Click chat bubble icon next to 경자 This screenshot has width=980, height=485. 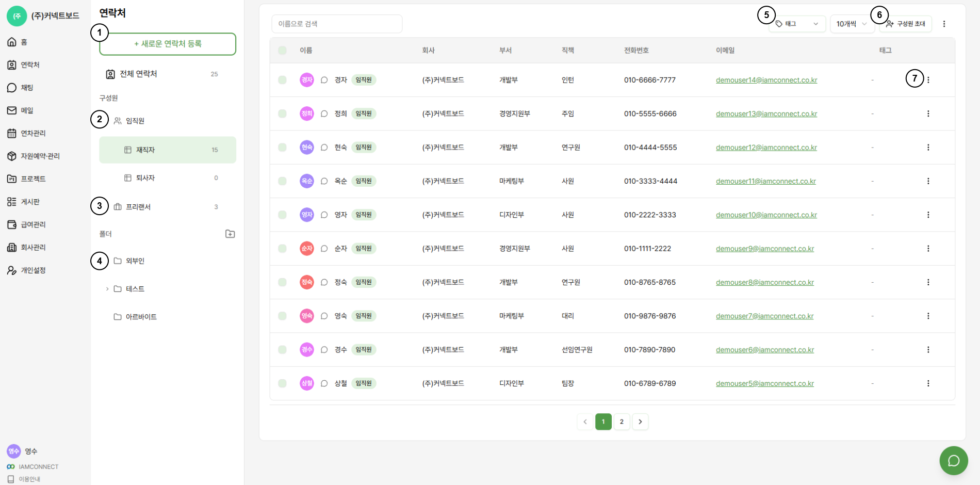tap(324, 80)
